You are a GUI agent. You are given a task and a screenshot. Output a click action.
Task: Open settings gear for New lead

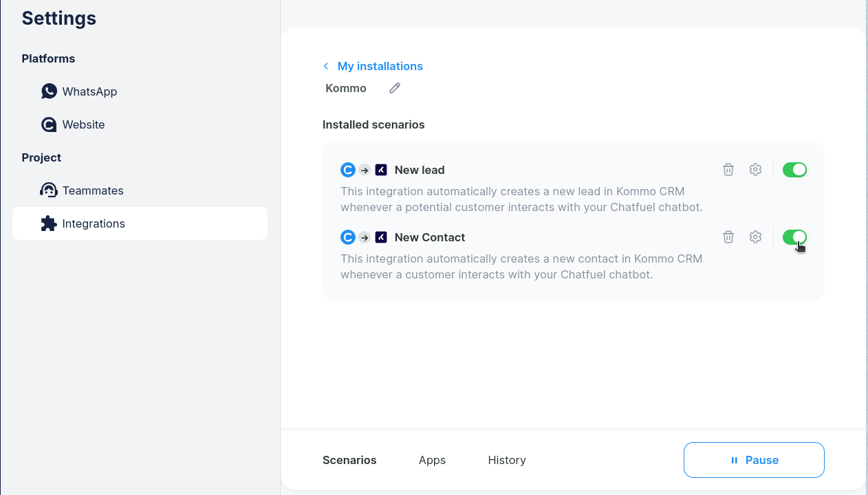755,170
